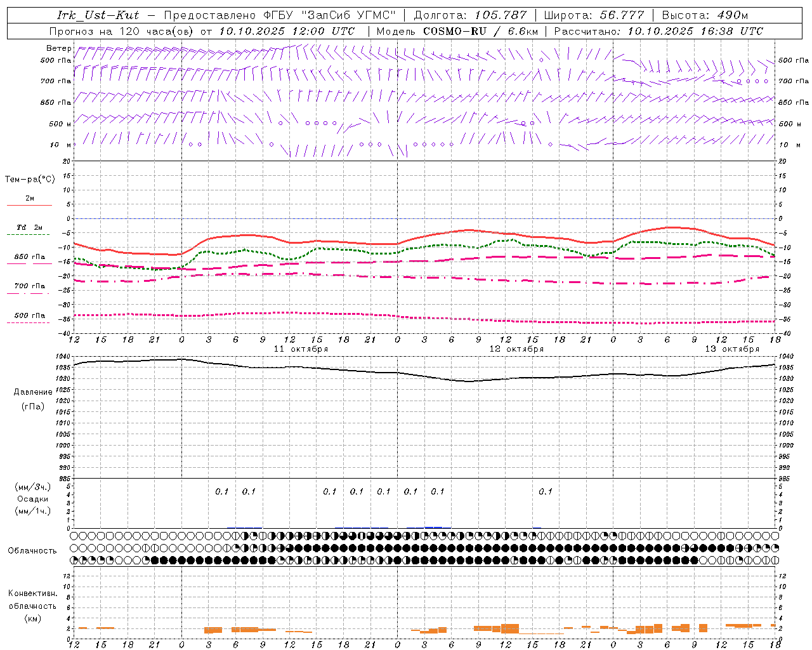
Task: Click the 'Осадки' precipitation label
Action: point(33,499)
